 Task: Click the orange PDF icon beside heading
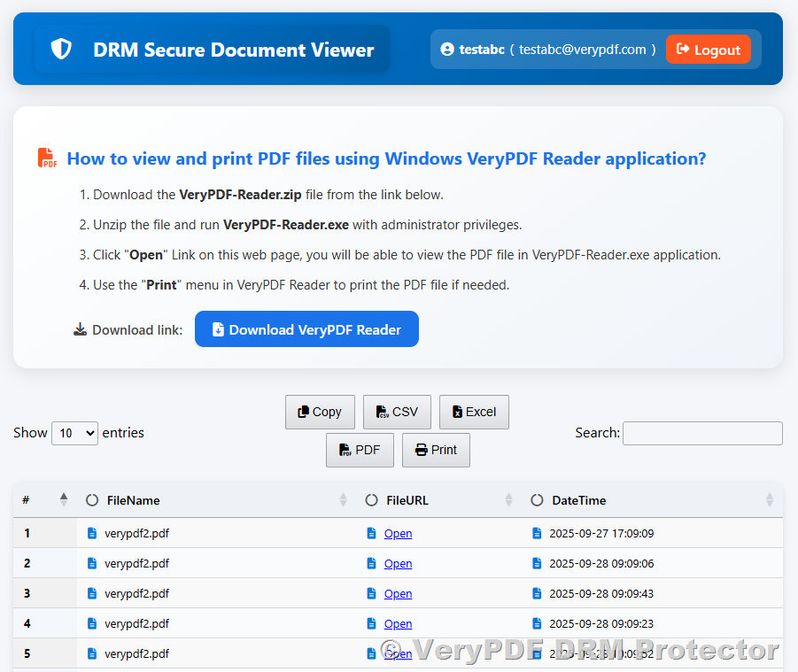tap(47, 158)
